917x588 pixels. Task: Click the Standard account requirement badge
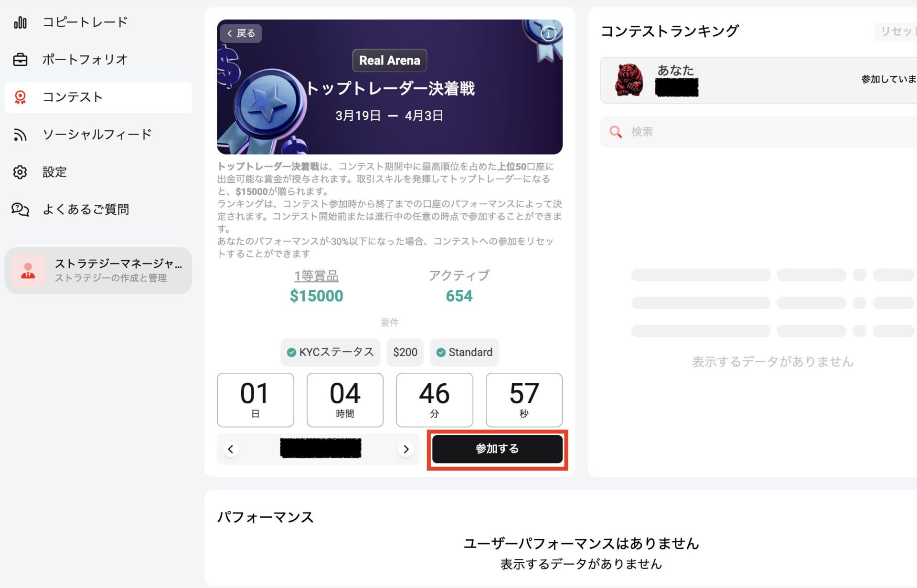(464, 352)
